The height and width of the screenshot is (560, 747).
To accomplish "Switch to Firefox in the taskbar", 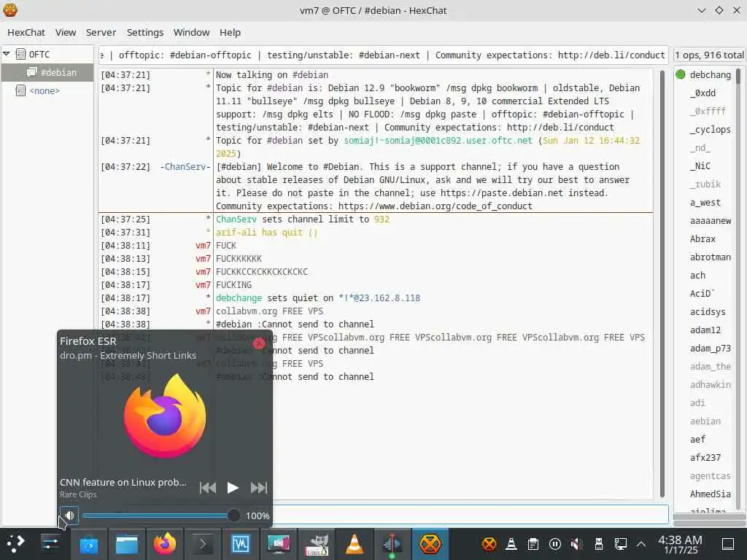I will 165,543.
